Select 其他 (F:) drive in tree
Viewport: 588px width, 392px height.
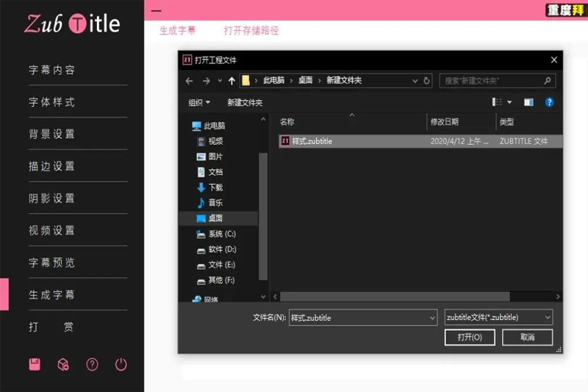215,279
